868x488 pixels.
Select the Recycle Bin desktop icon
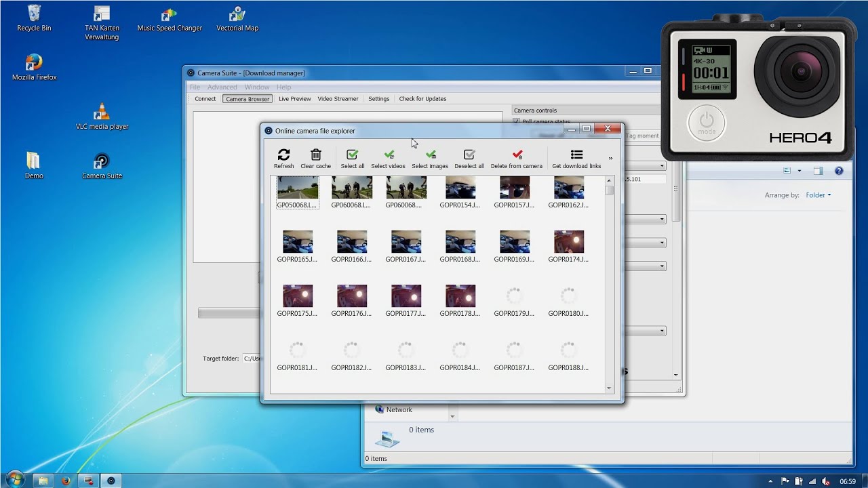[34, 18]
